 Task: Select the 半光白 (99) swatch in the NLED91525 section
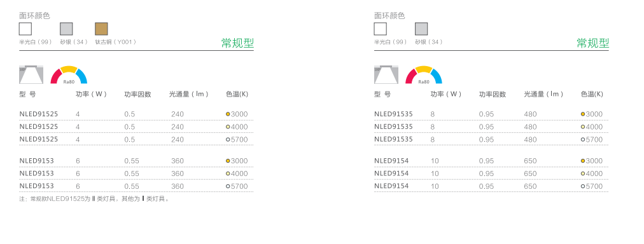pyautogui.click(x=25, y=29)
